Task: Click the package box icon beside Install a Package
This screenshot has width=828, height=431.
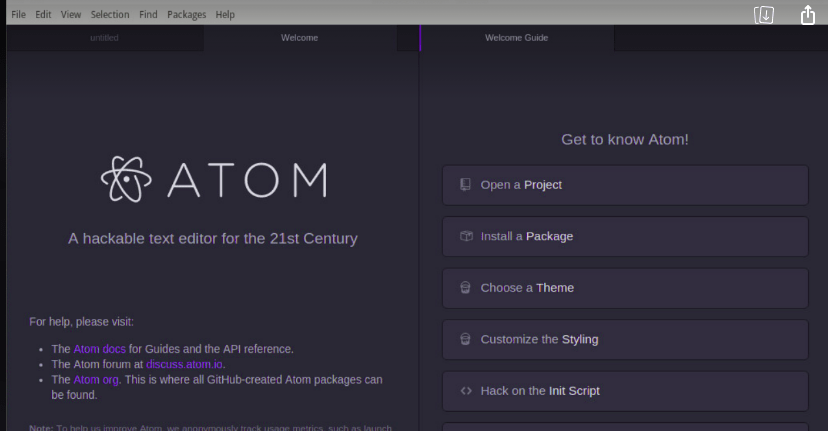Action: pyautogui.click(x=466, y=236)
